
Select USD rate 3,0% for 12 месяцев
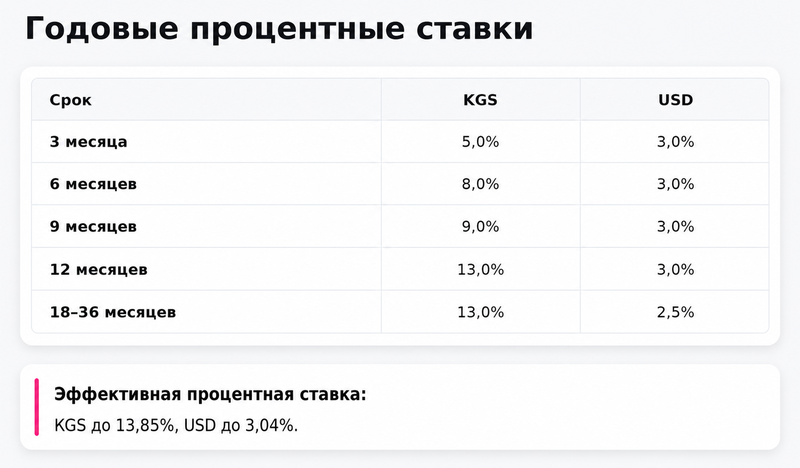[676, 269]
